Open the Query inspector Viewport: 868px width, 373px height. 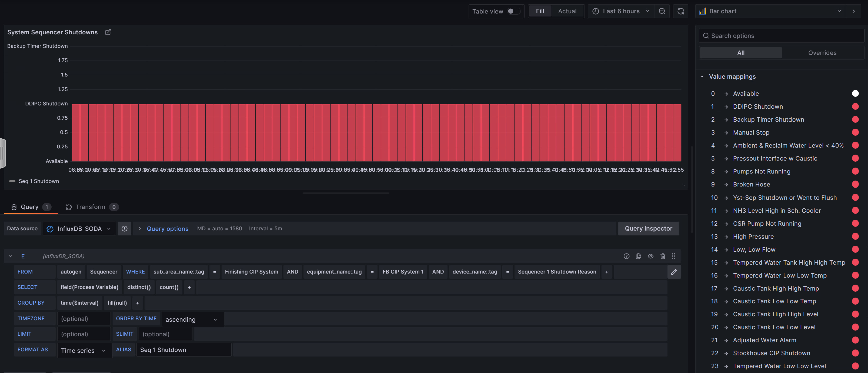coord(648,228)
